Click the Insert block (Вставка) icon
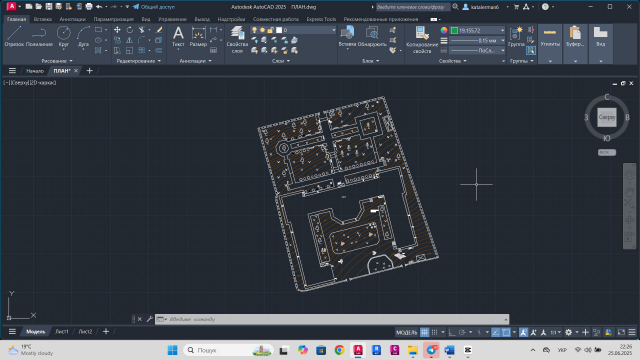This screenshot has height=360, width=640. click(x=347, y=37)
